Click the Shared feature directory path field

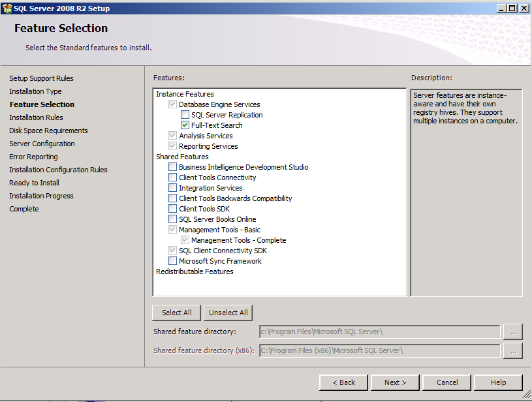click(380, 332)
